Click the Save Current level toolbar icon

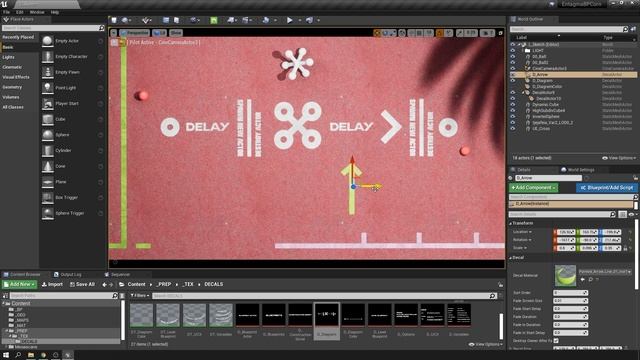tap(114, 20)
